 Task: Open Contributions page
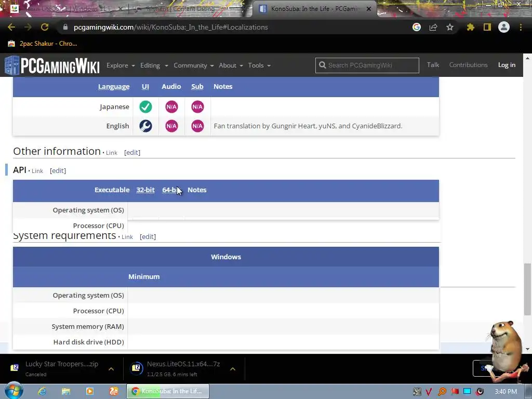tap(468, 65)
